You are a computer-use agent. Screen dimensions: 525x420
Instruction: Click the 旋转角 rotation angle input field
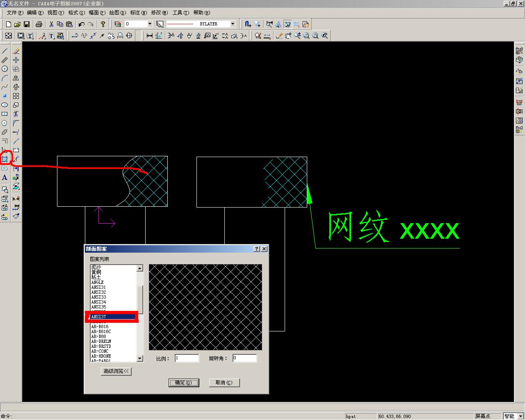click(x=245, y=358)
